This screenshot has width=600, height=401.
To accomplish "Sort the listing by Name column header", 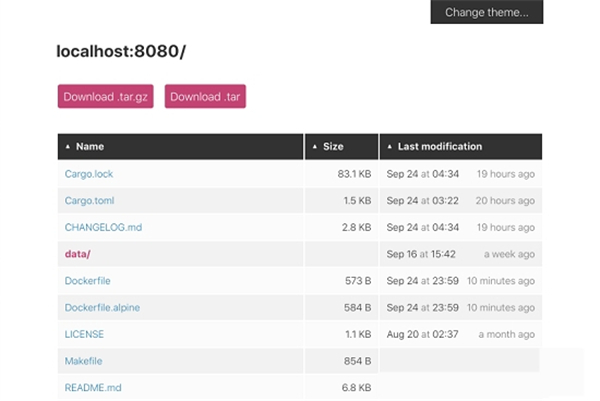I will [90, 147].
